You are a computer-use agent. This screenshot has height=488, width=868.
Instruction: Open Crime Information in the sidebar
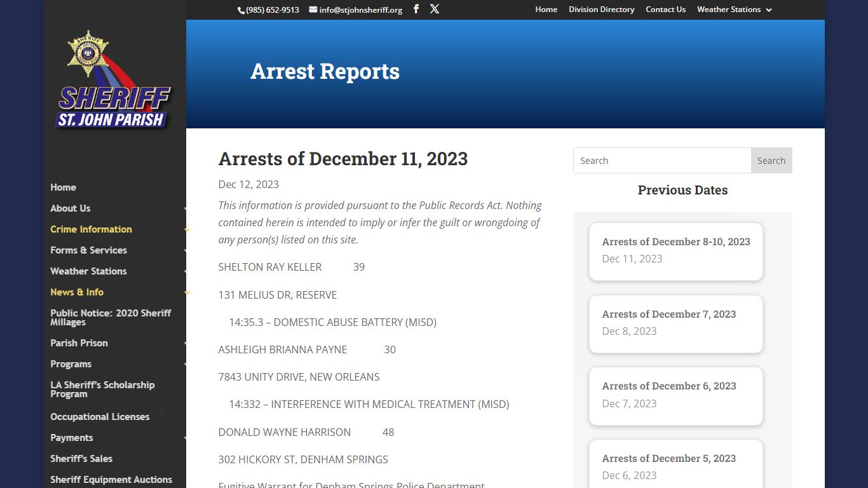pyautogui.click(x=91, y=229)
